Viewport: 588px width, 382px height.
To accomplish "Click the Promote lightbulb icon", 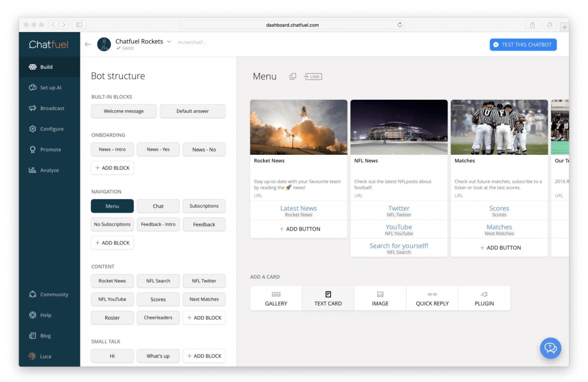I will pyautogui.click(x=33, y=150).
